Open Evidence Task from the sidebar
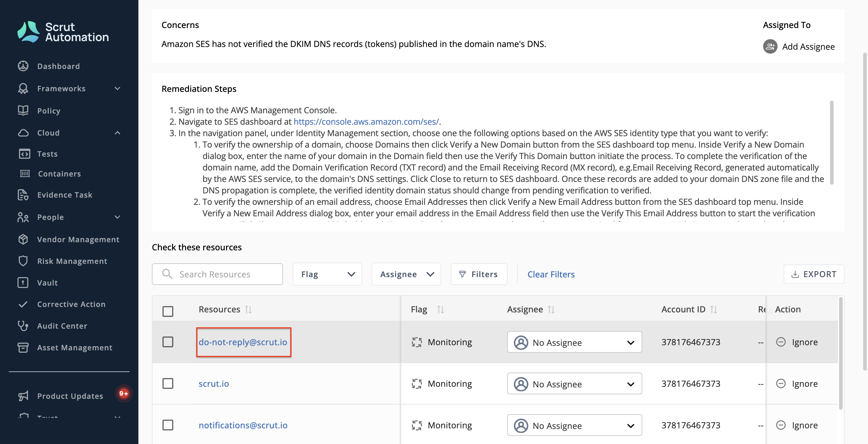Screen dimensions: 868x444 click(x=65, y=195)
